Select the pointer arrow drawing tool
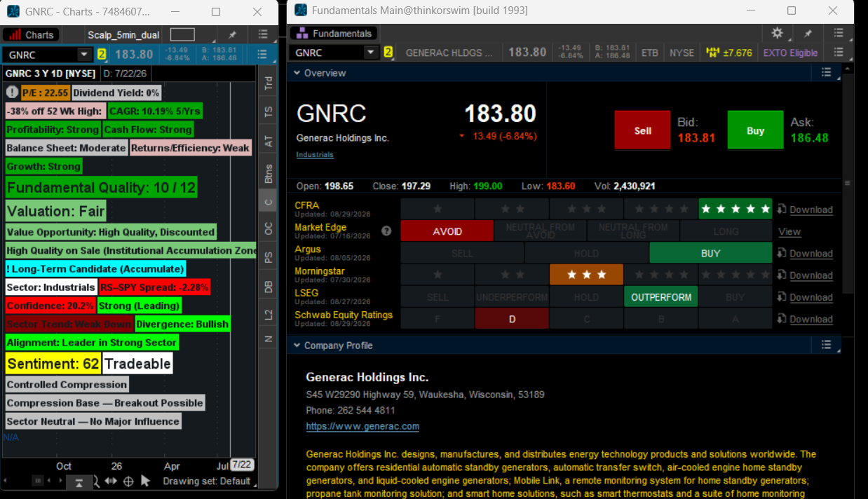The image size is (868, 499). 145,481
